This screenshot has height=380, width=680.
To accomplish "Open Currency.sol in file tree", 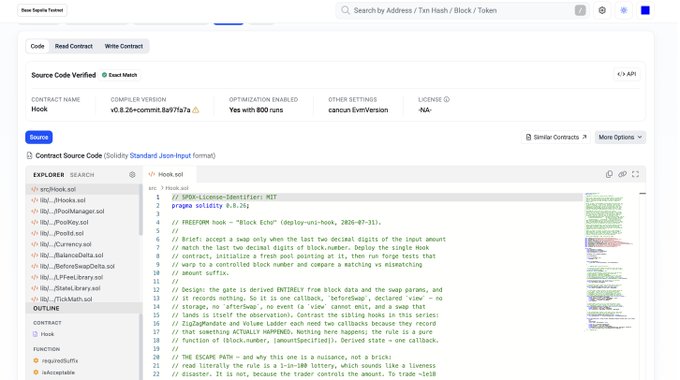I will (x=82, y=244).
